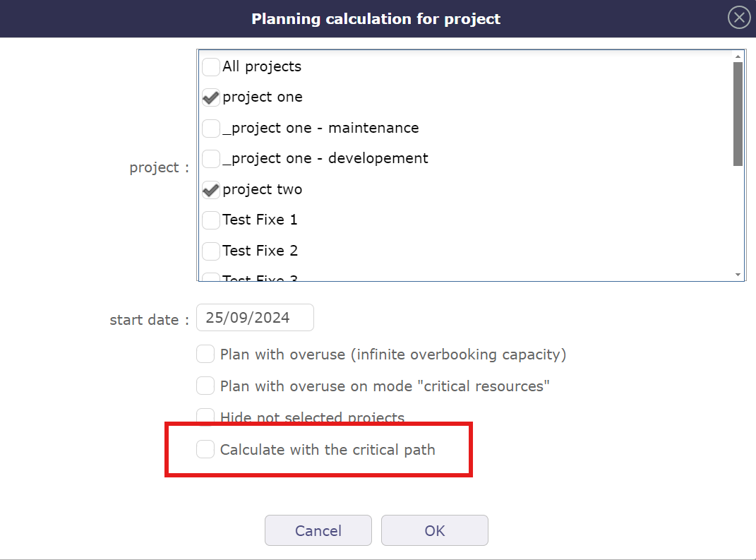
Task: Tick _project one - maintenance checkbox
Action: pos(210,129)
